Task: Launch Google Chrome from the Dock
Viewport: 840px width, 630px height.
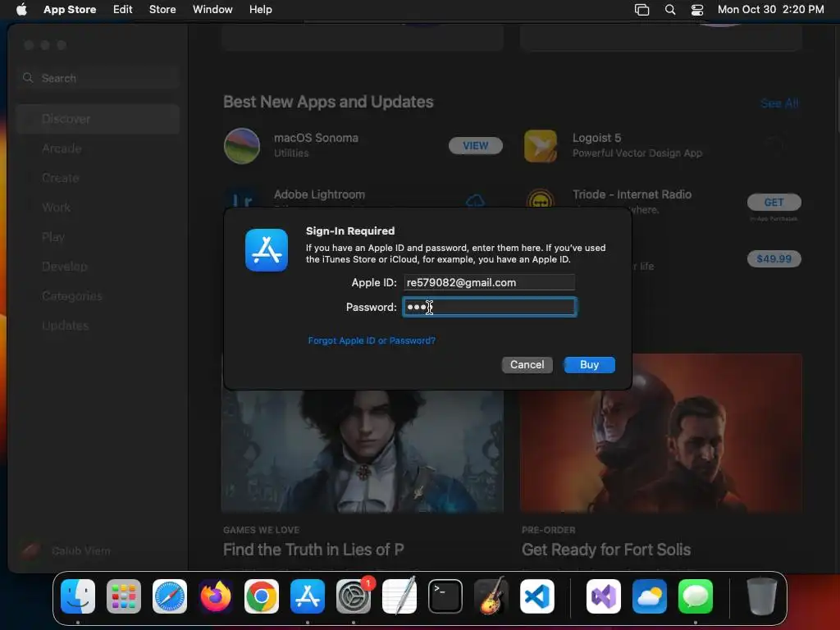Action: (x=262, y=596)
